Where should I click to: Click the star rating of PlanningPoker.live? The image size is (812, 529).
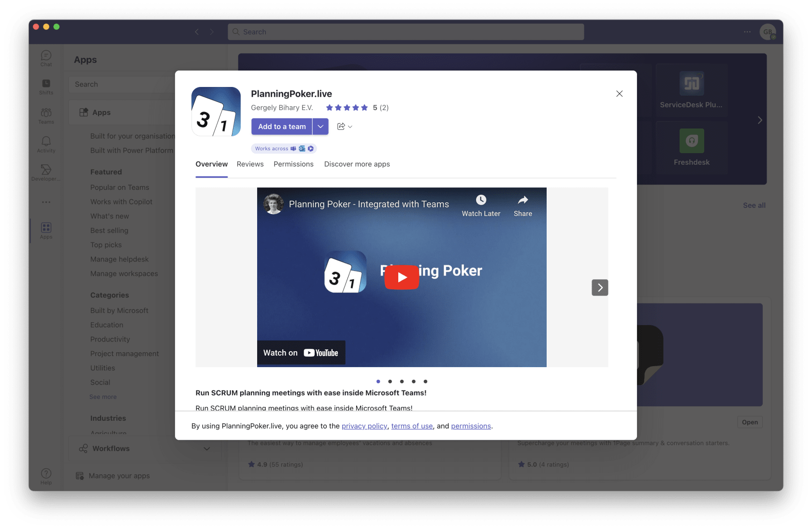tap(347, 108)
